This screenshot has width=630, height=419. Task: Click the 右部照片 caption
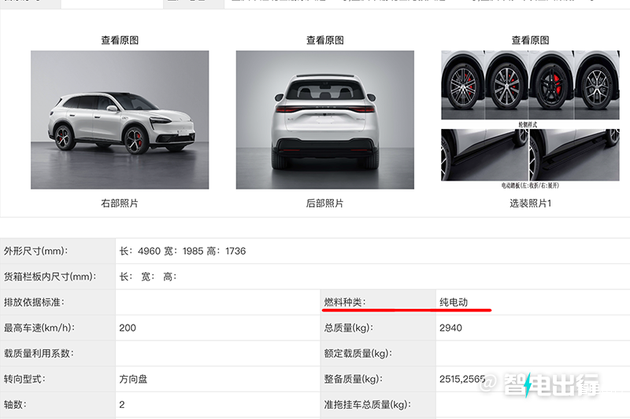point(119,203)
